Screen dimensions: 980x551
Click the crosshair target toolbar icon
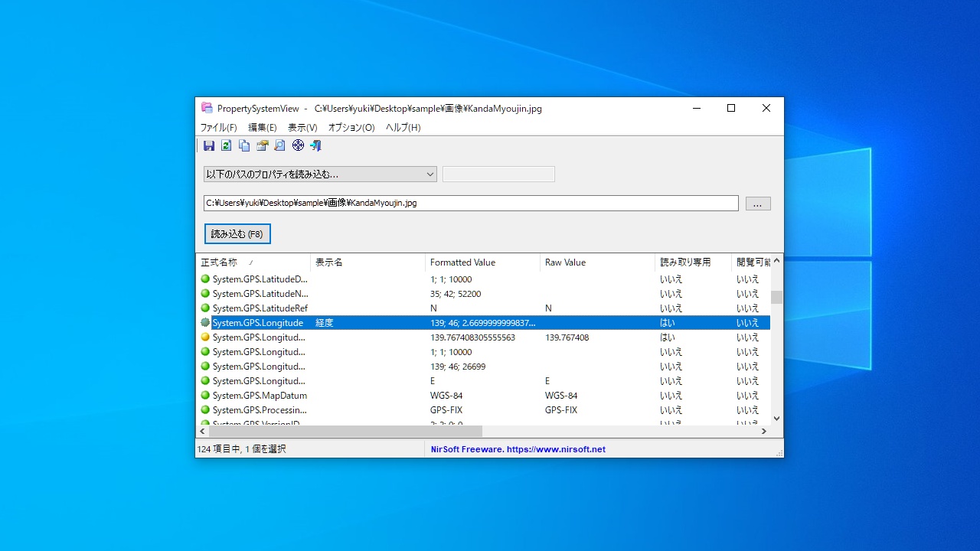click(x=298, y=145)
